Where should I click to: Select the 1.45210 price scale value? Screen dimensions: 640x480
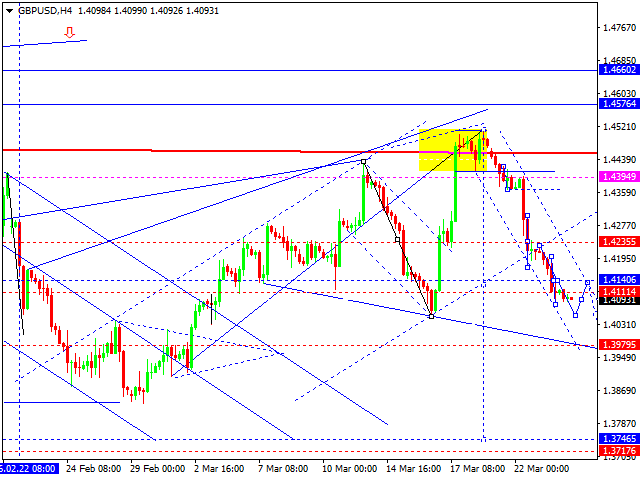620,127
